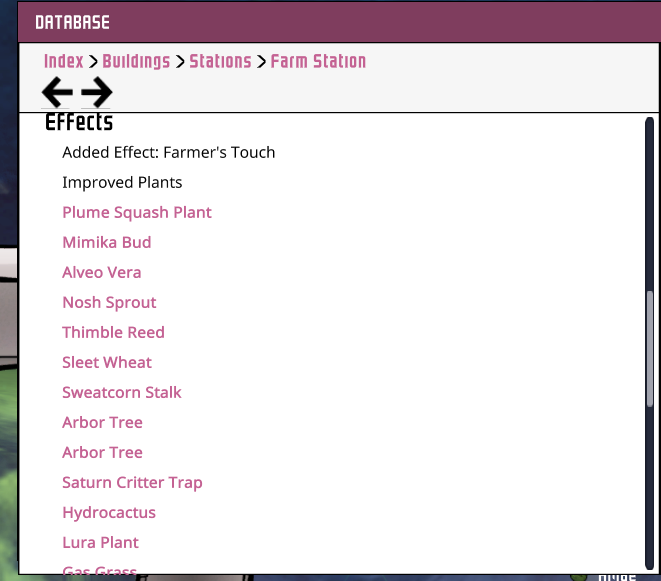View Hydrocactus database entry
The image size is (661, 581).
coord(109,512)
